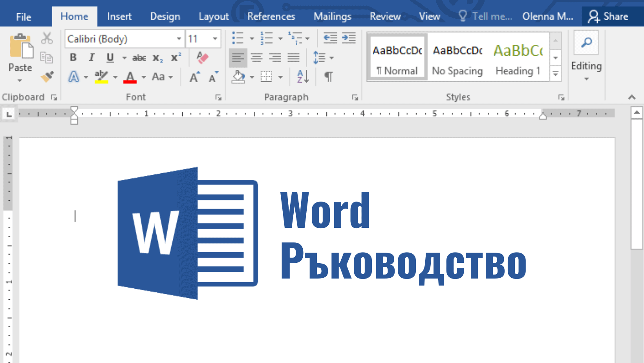
Task: Apply the red font color
Action: tap(130, 77)
